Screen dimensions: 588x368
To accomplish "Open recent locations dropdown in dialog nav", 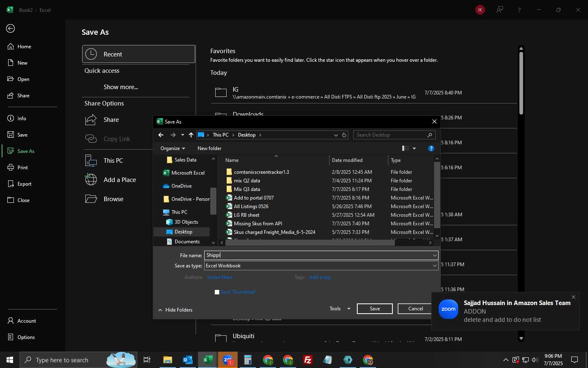I will [183, 135].
